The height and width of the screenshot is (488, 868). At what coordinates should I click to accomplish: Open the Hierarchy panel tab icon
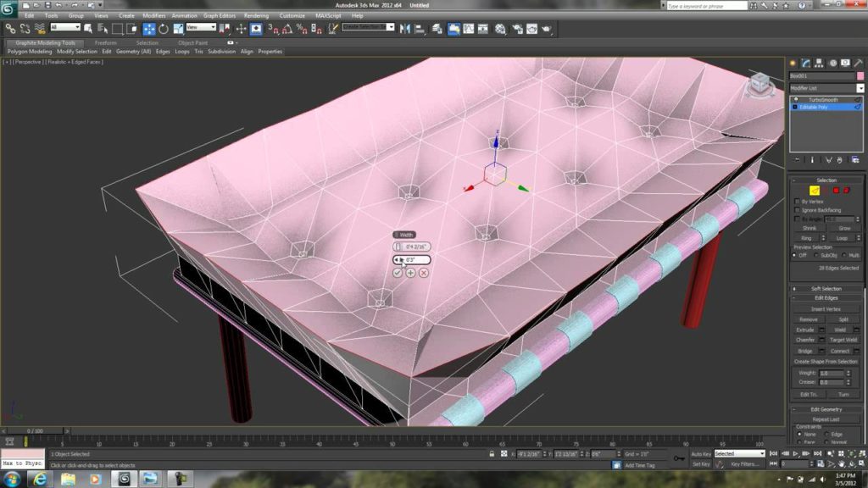(x=820, y=63)
